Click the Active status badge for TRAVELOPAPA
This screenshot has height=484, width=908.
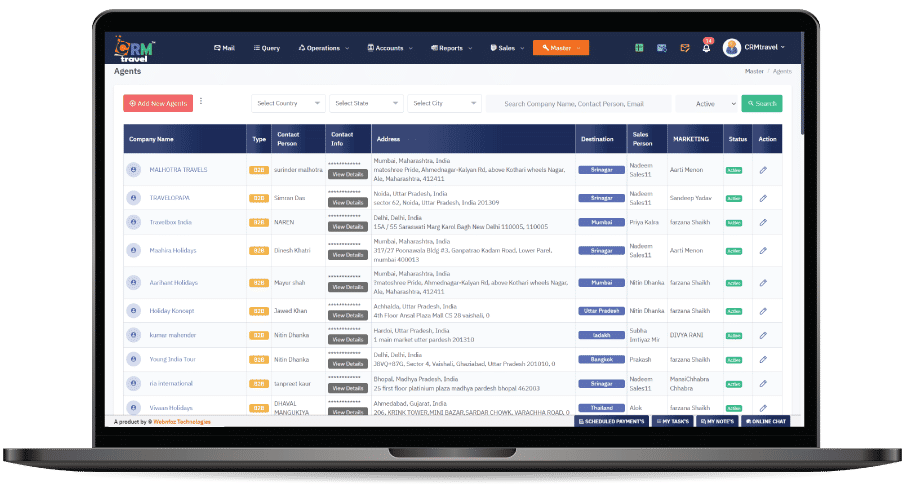[734, 199]
